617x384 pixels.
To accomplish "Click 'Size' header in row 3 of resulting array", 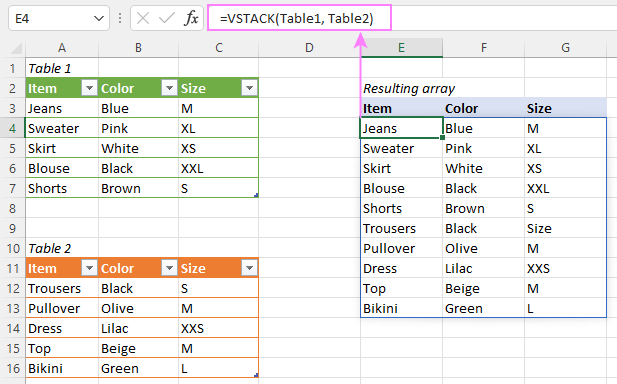I will (x=565, y=108).
